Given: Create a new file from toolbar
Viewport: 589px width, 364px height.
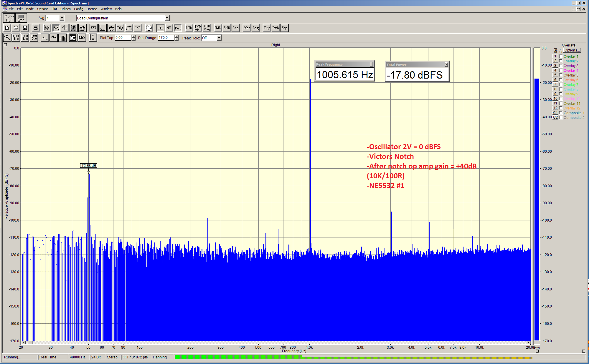Looking at the screenshot, I should pyautogui.click(x=7, y=28).
